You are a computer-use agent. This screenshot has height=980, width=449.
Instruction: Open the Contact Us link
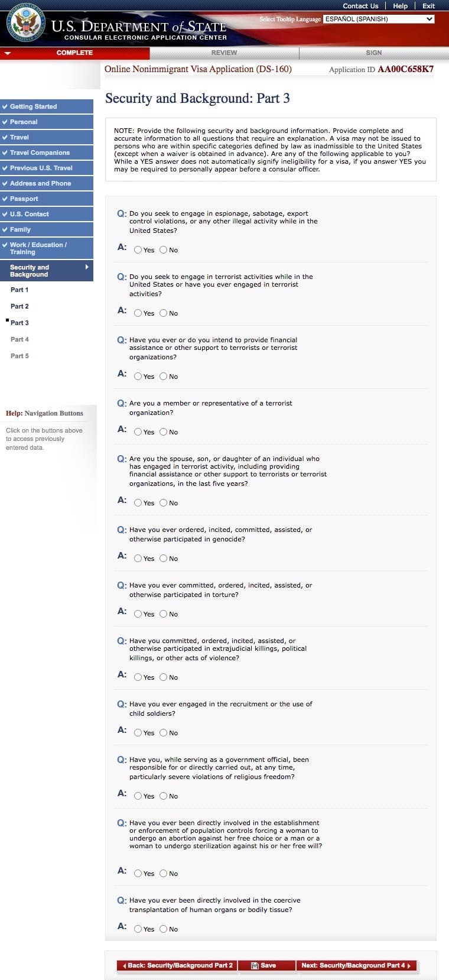click(360, 6)
